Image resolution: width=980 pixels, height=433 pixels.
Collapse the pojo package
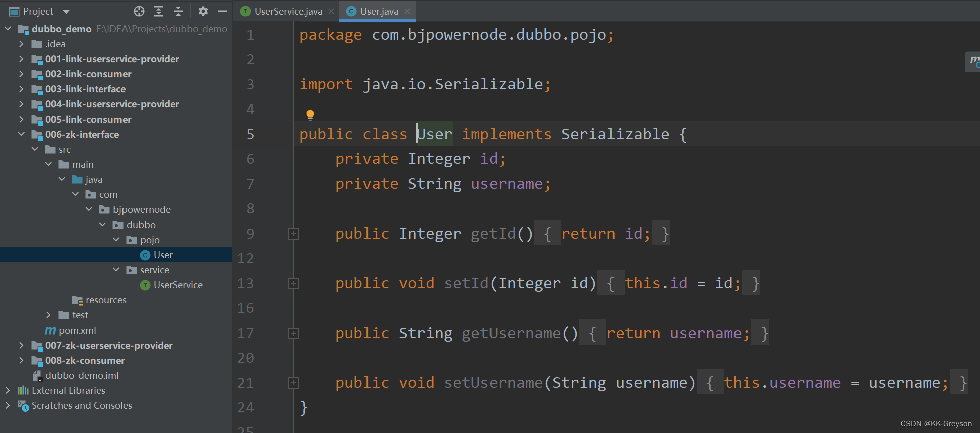coord(116,240)
